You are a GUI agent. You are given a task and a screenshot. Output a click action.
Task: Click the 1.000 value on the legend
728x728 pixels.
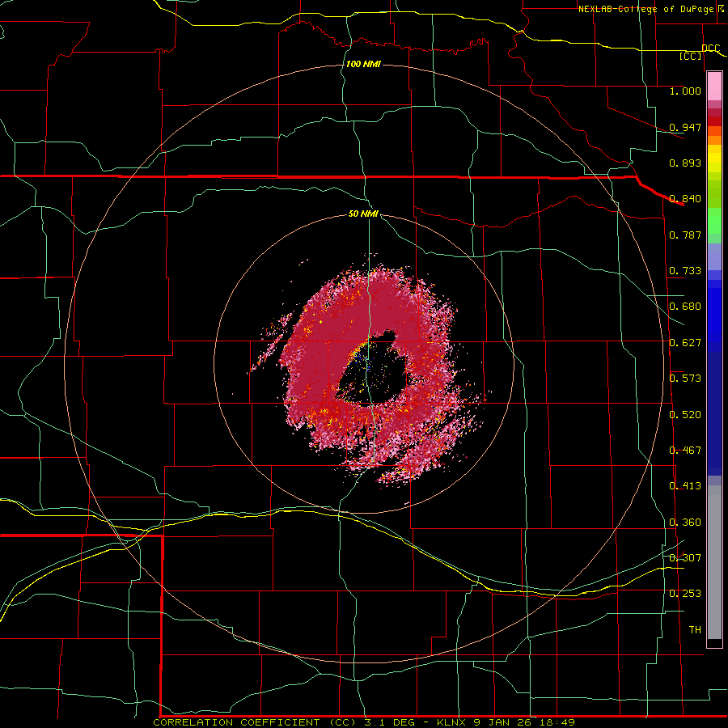coord(685,91)
